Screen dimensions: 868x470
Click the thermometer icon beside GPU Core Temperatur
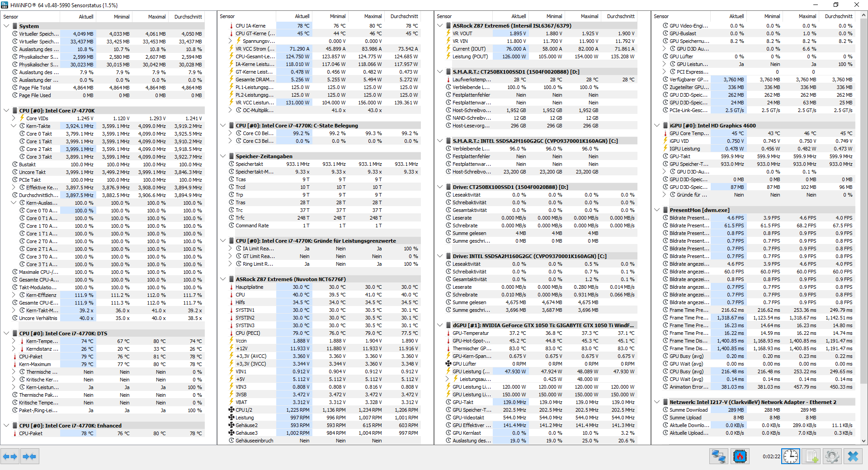click(665, 133)
